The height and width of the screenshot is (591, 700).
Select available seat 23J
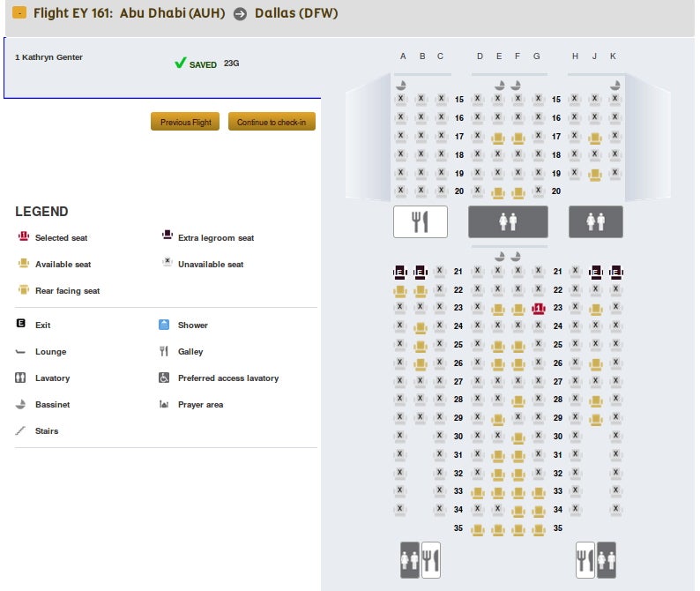(x=596, y=310)
